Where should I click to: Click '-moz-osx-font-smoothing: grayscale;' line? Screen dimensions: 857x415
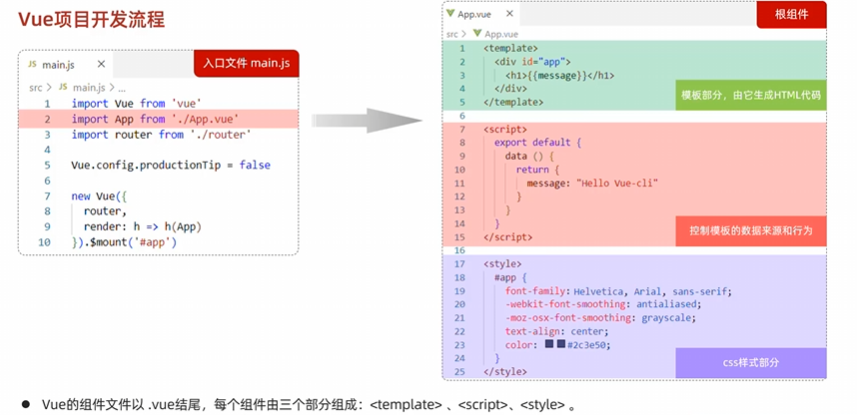(601, 318)
